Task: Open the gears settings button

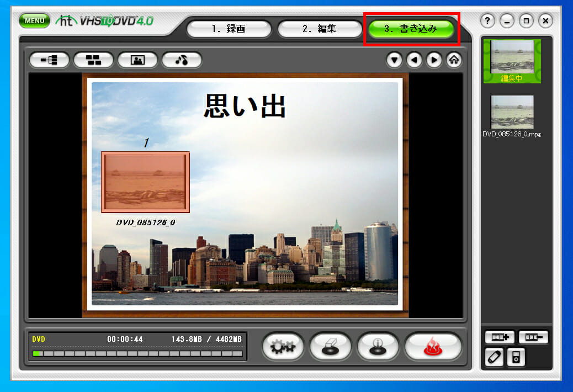Action: coord(283,346)
